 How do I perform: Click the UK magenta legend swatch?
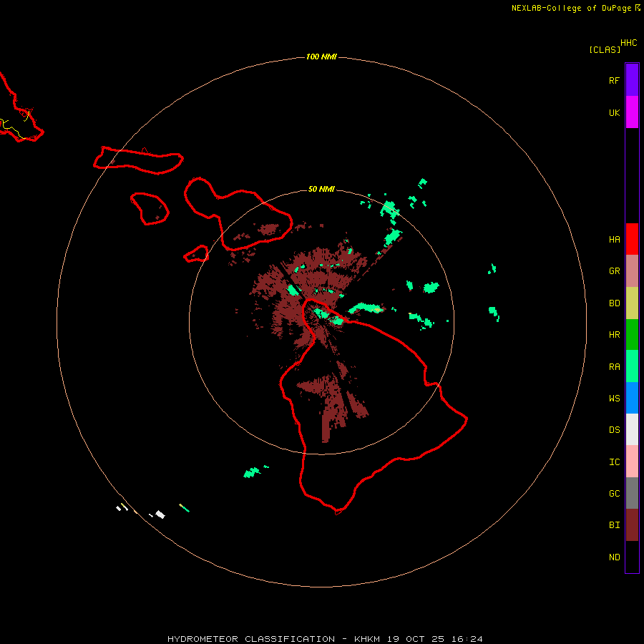pyautogui.click(x=632, y=112)
